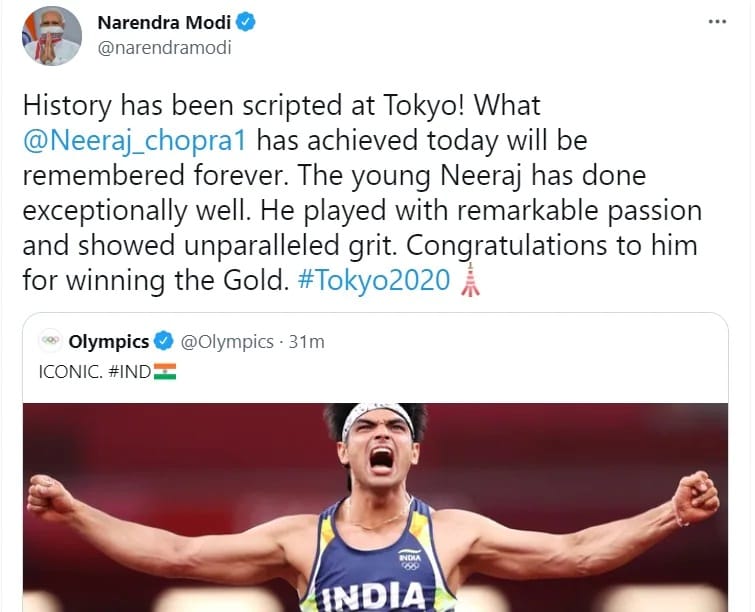Click the #IND hashtag in quoted tweet

130,372
